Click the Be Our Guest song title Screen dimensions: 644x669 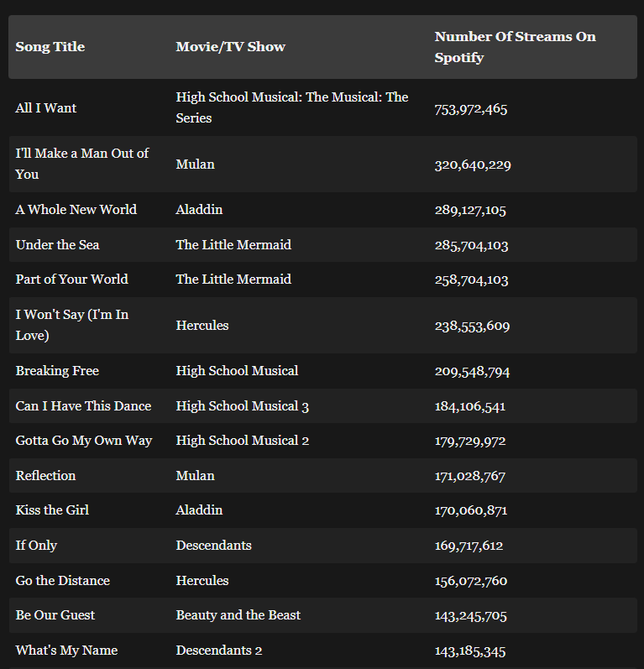click(55, 615)
